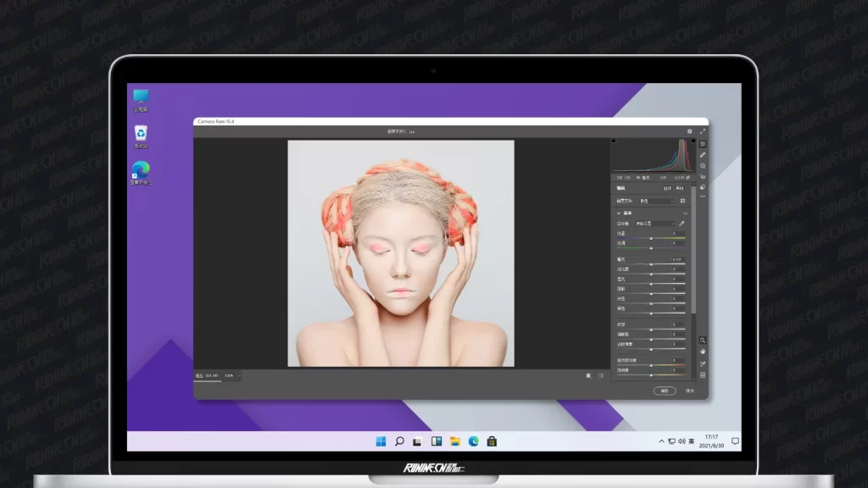The width and height of the screenshot is (868, 488).
Task: Collapse the Basic section chevron
Action: point(619,213)
